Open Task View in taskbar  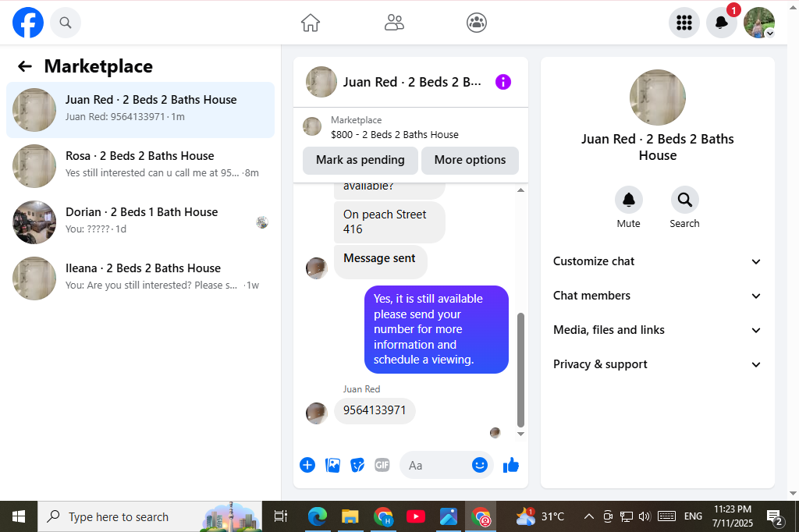coord(281,516)
